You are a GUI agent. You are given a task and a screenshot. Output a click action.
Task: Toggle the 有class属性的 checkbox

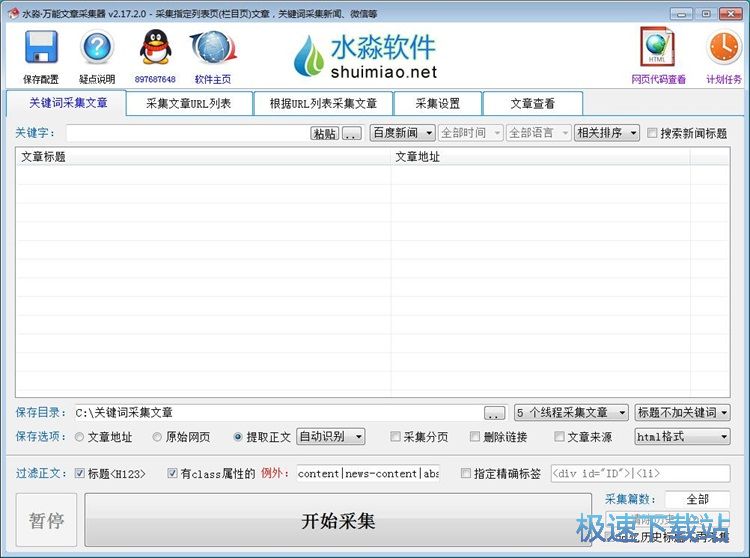[x=172, y=473]
